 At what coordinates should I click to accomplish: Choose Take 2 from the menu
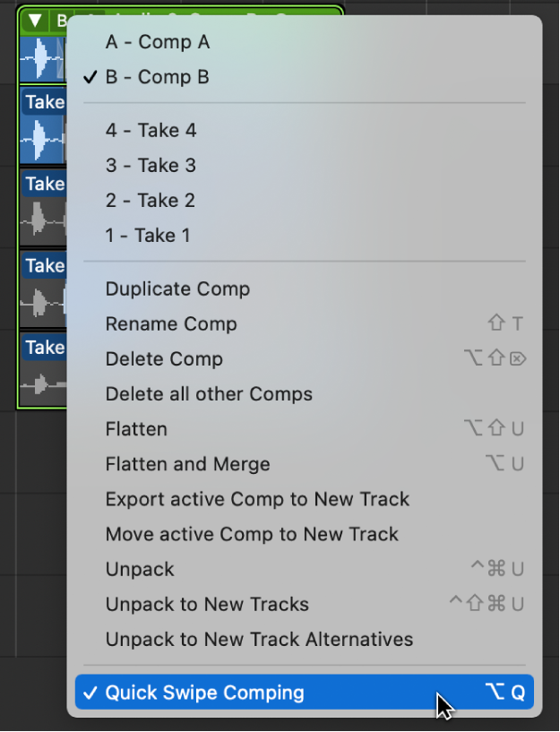click(x=151, y=200)
